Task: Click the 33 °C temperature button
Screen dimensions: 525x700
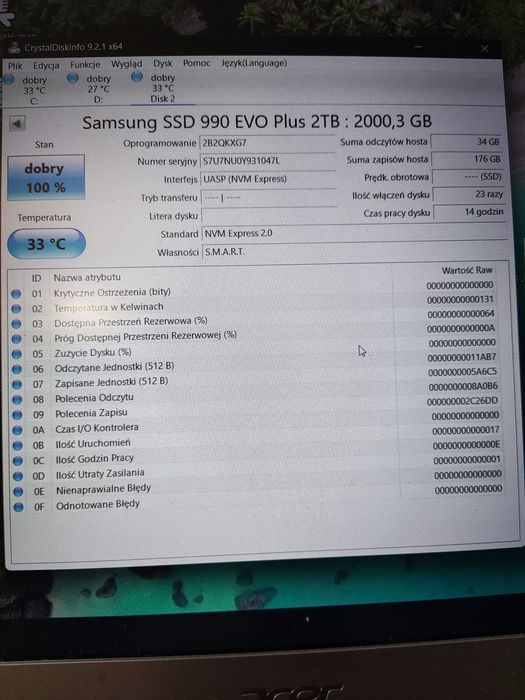Action: click(x=46, y=244)
